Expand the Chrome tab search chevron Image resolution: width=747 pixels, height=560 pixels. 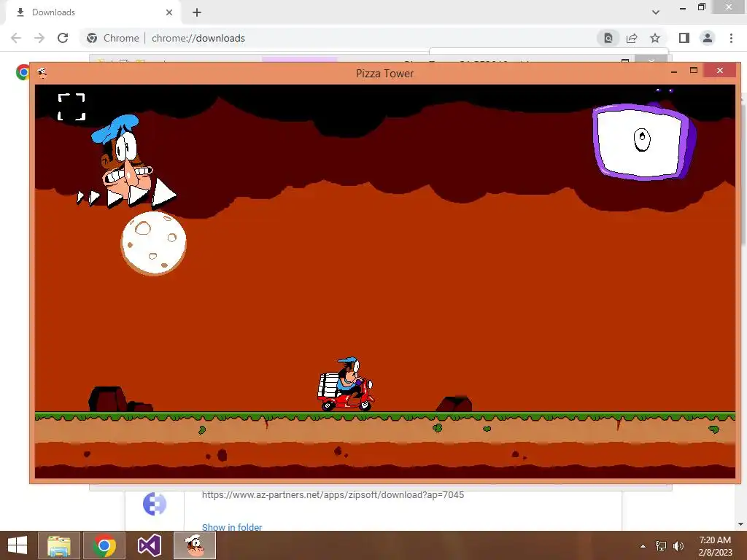[x=656, y=12]
